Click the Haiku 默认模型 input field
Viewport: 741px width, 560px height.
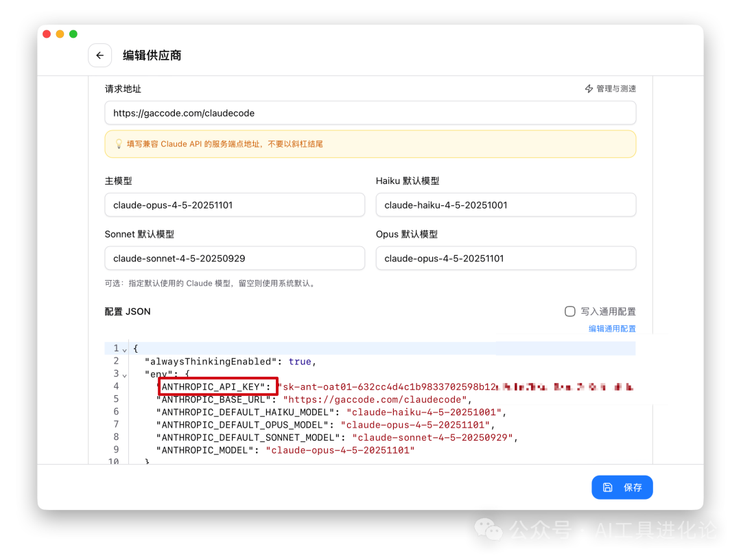(x=506, y=205)
